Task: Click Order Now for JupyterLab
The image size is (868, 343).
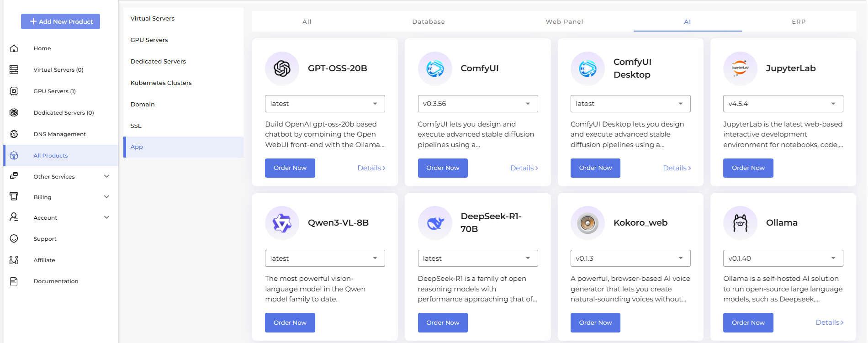Action: [748, 168]
